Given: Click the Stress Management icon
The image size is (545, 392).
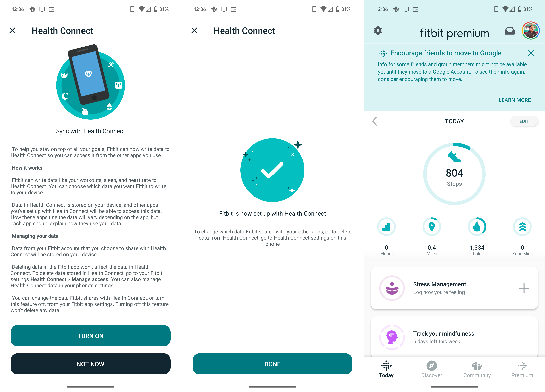Looking at the screenshot, I should (x=391, y=288).
